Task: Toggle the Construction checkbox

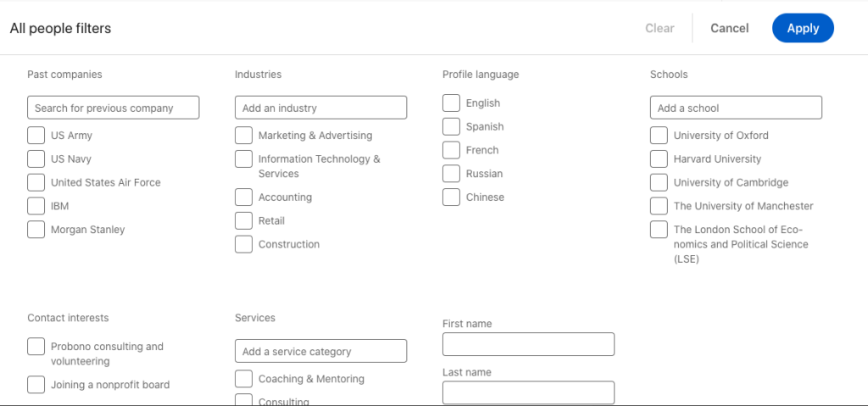Action: pyautogui.click(x=243, y=244)
